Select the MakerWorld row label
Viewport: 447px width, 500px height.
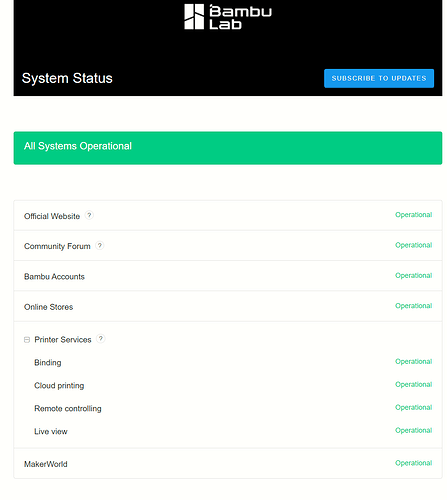(x=46, y=464)
